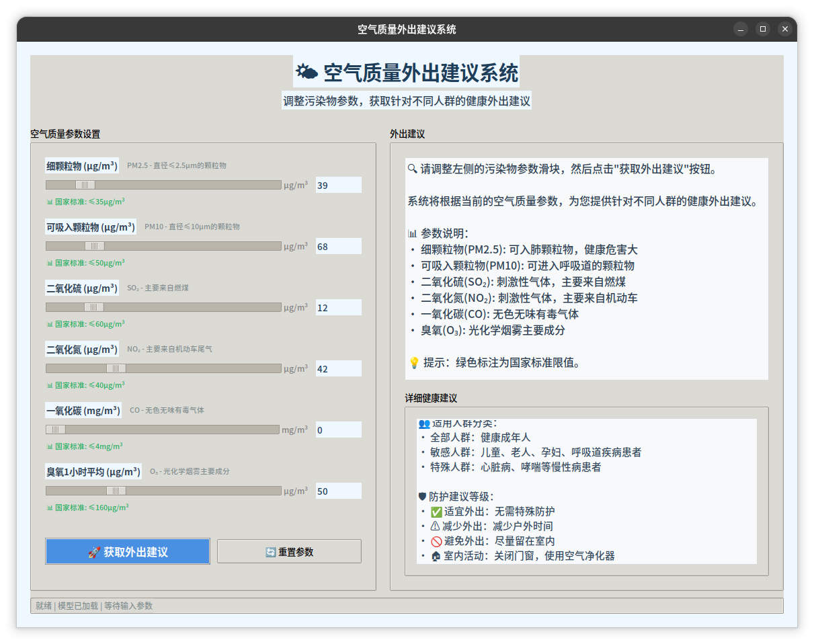Click the 一氧化碳 CO slider handle
814x644 pixels.
56,430
